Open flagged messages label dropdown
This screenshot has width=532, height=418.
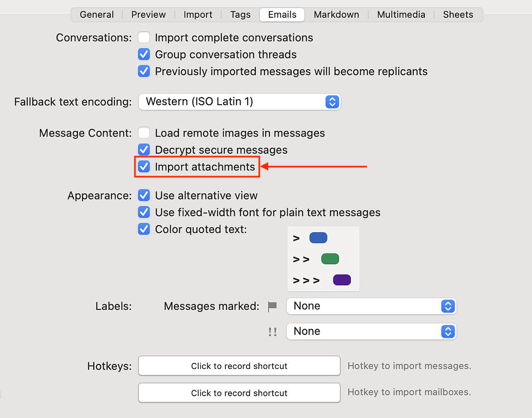coord(371,306)
